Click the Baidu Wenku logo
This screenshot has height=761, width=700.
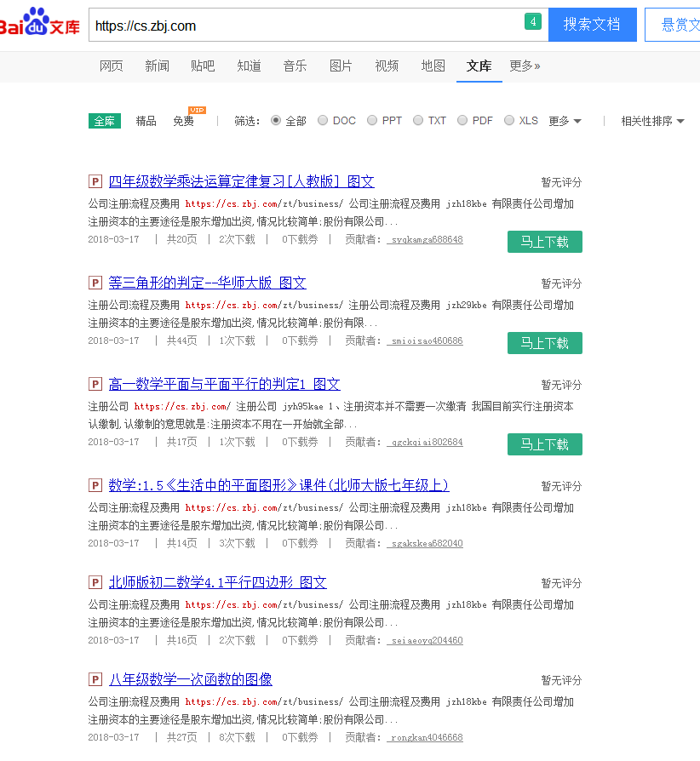point(40,24)
